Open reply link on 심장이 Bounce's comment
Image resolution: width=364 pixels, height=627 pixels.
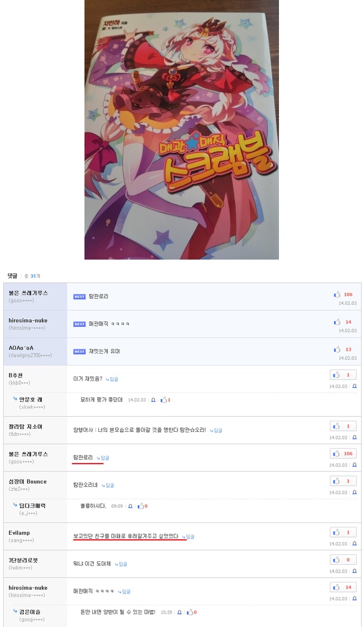click(x=108, y=485)
